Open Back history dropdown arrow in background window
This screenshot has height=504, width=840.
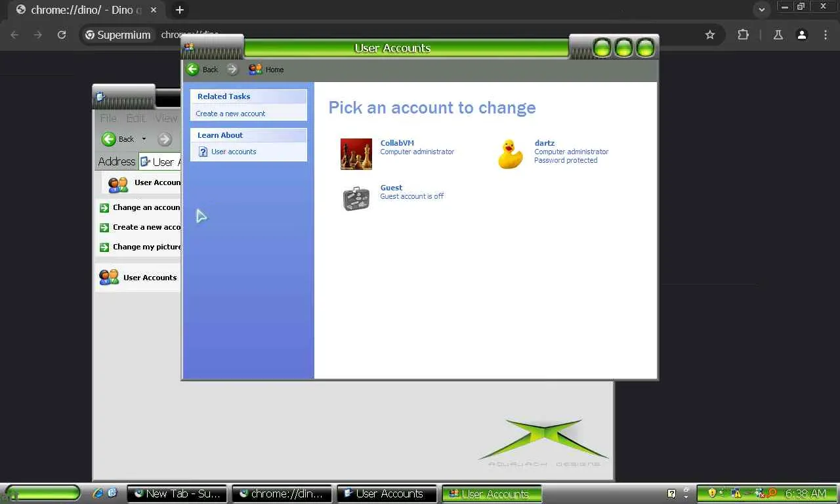[x=144, y=139]
